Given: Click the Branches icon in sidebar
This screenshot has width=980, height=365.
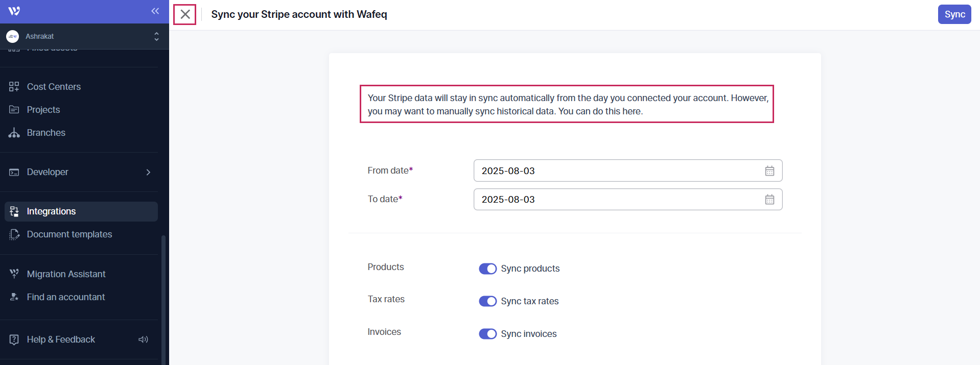Looking at the screenshot, I should 14,133.
